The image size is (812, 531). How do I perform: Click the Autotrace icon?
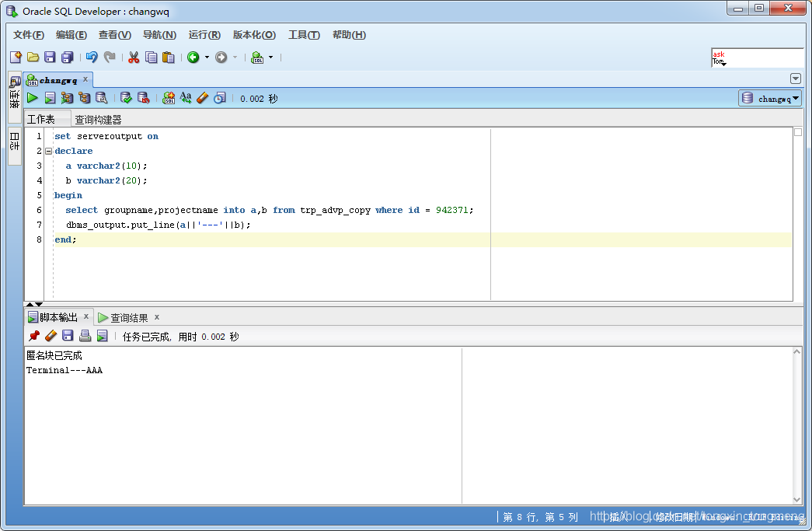67,98
